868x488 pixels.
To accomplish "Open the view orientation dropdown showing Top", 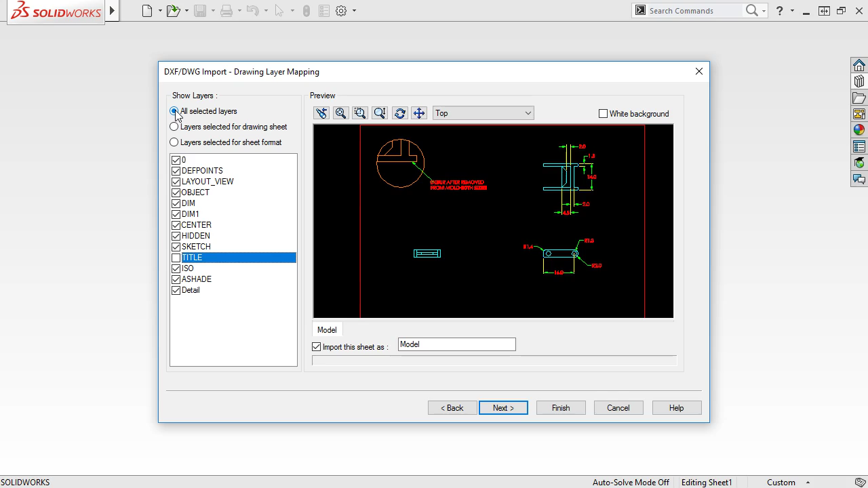I will [528, 113].
